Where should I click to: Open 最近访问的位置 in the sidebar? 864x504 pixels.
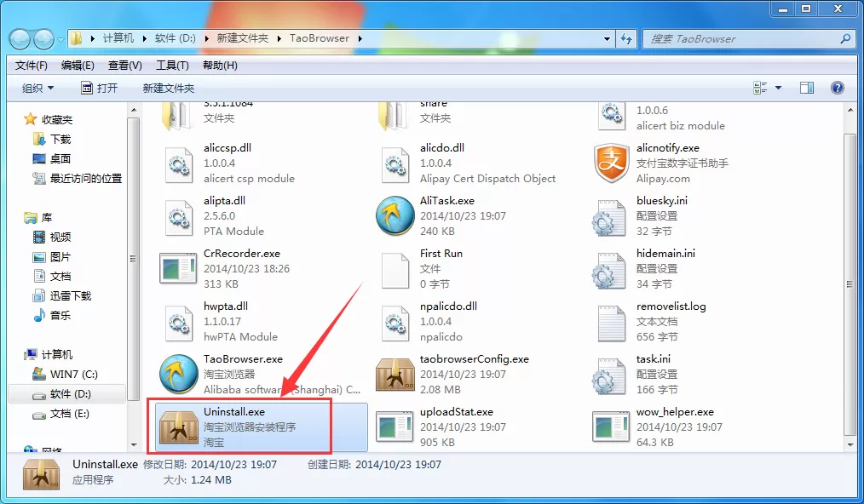pyautogui.click(x=86, y=179)
